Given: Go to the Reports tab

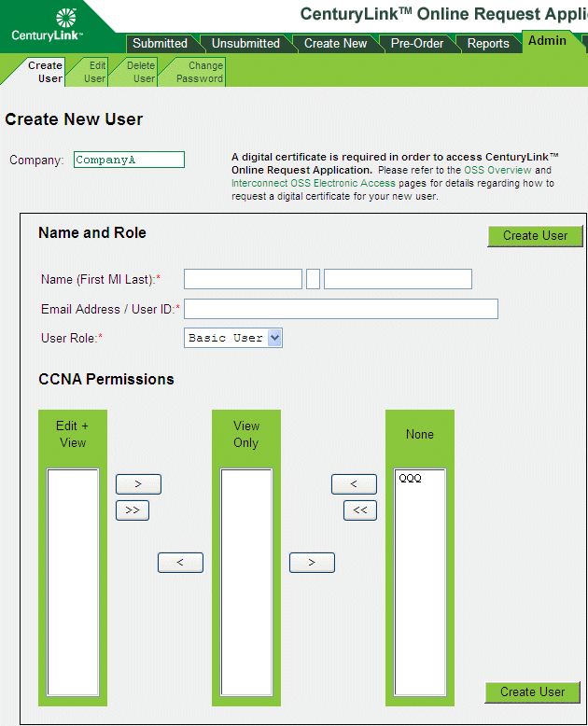Looking at the screenshot, I should click(x=488, y=44).
